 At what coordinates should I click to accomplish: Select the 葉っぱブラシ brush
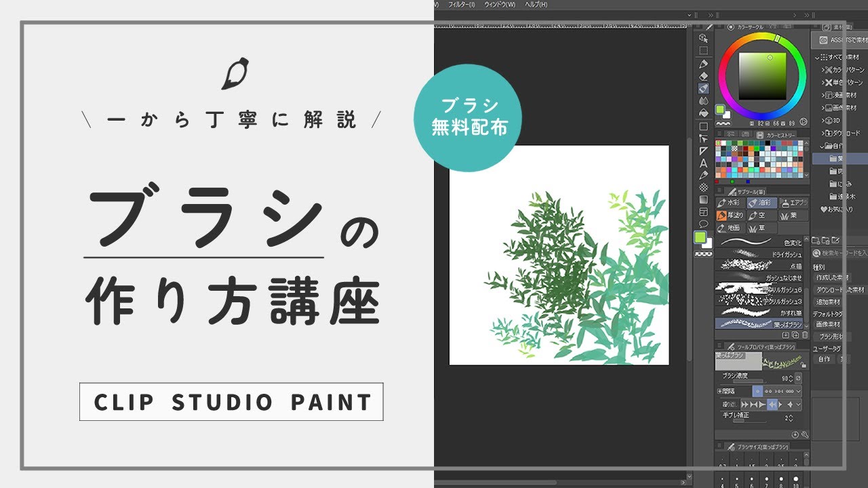pos(759,325)
